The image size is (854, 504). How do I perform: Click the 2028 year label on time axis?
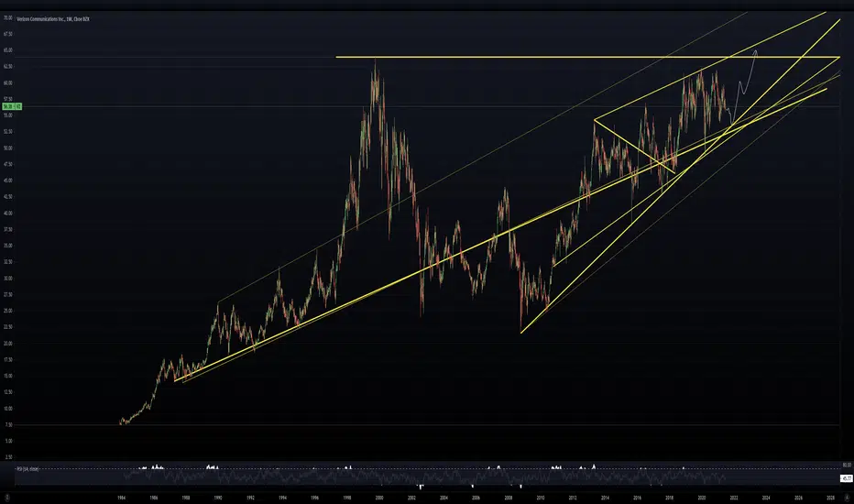click(830, 498)
